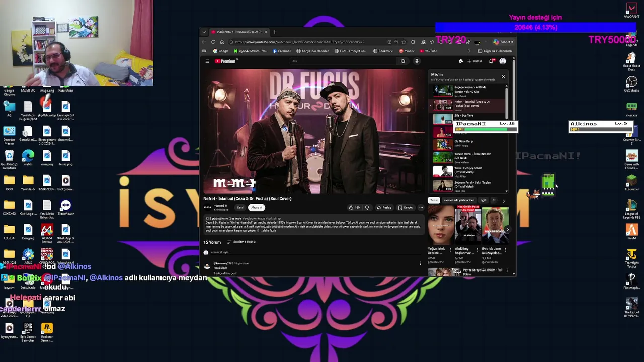644x362 pixels.
Task: Like the video with thumbs-up
Action: click(354, 207)
